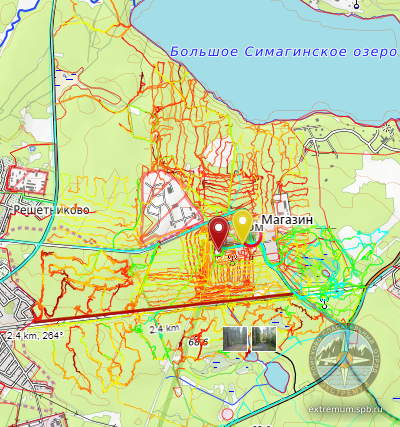Click the Решетниково village label
The width and height of the screenshot is (400, 427).
[x=52, y=210]
